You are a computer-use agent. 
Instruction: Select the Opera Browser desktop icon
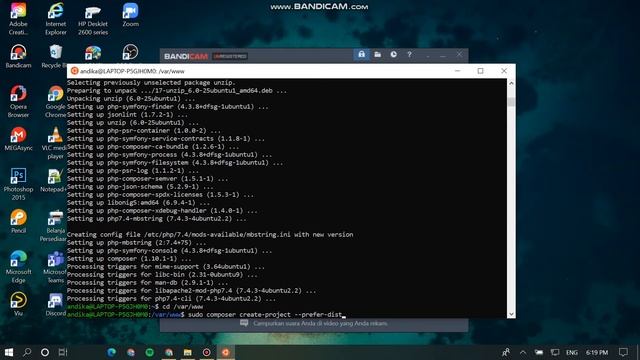[x=18, y=102]
